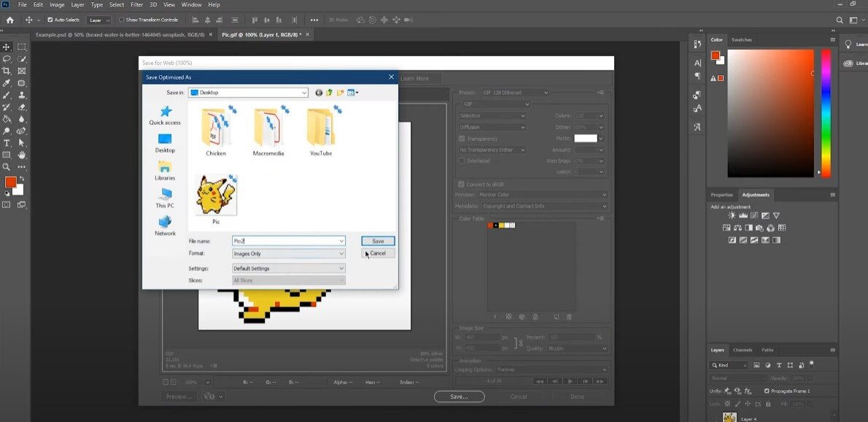Click the Quick access sidebar icon
This screenshot has width=868, height=422.
[165, 112]
